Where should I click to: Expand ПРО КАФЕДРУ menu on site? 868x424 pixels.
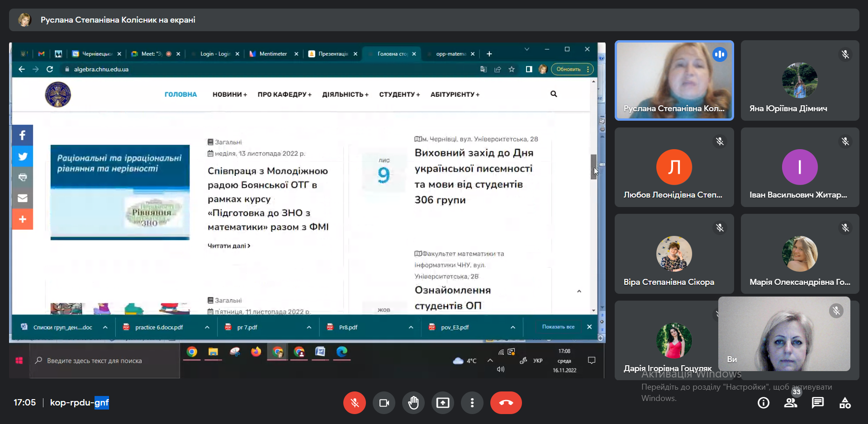pyautogui.click(x=285, y=94)
